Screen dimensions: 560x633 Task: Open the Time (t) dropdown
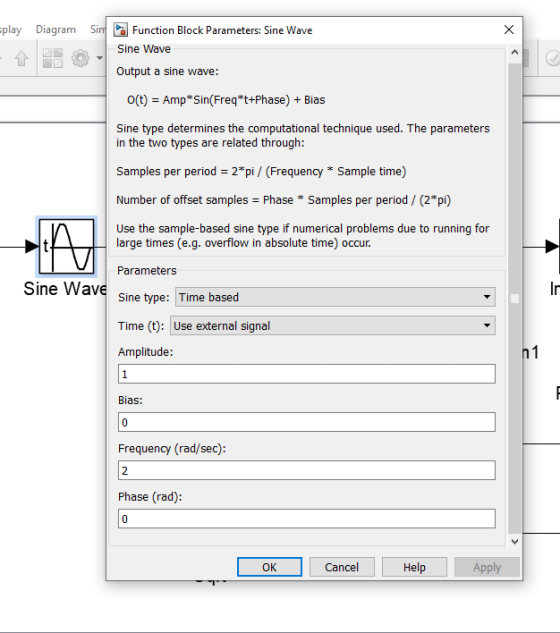click(333, 326)
